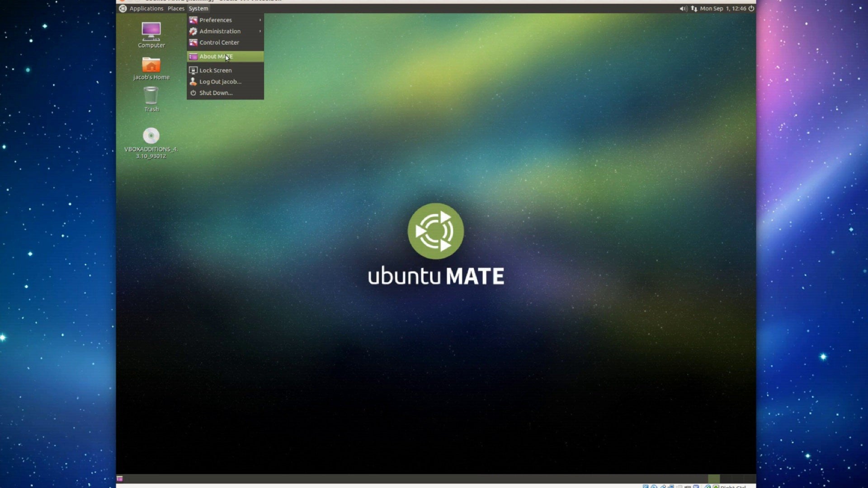This screenshot has height=488, width=868.
Task: Expand the Administration submenu
Action: 225,31
